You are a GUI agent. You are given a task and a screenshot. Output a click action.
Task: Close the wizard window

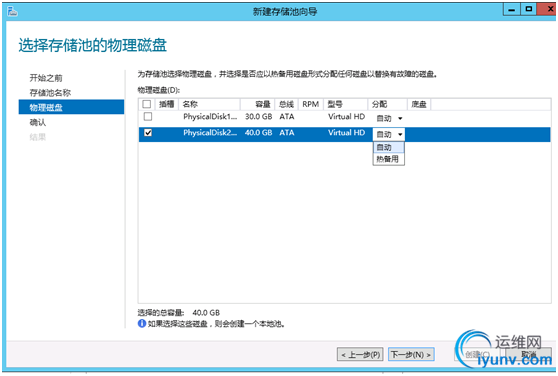coord(547,10)
